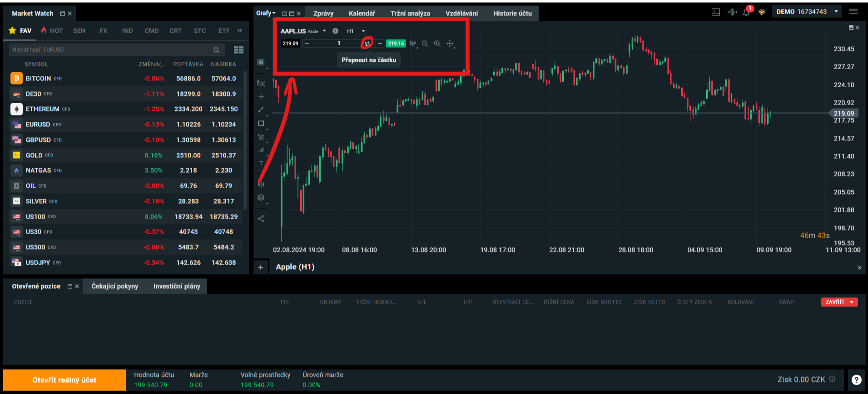868x396 pixels.
Task: Click Otevřít reálný účet button
Action: pyautogui.click(x=64, y=380)
